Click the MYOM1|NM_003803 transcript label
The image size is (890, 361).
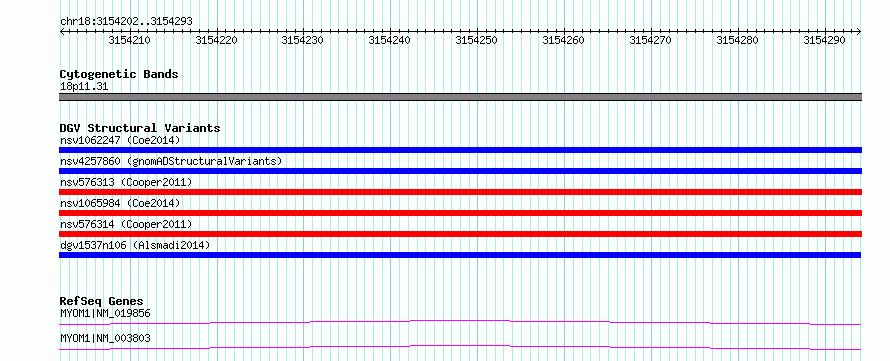click(105, 339)
